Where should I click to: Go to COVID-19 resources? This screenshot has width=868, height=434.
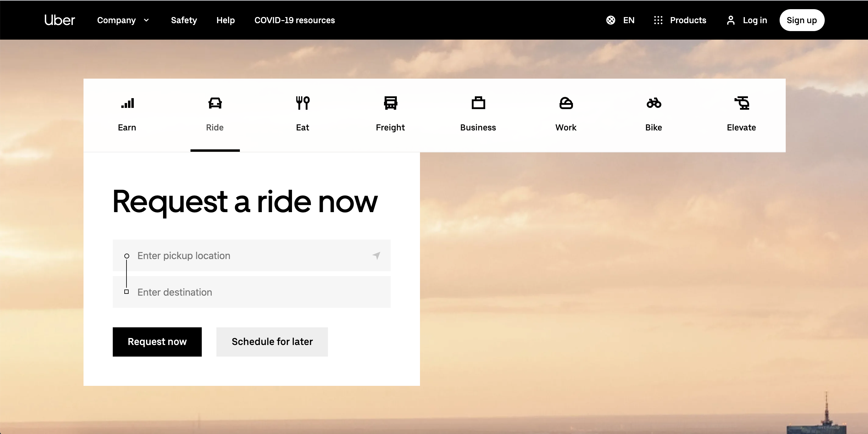294,20
